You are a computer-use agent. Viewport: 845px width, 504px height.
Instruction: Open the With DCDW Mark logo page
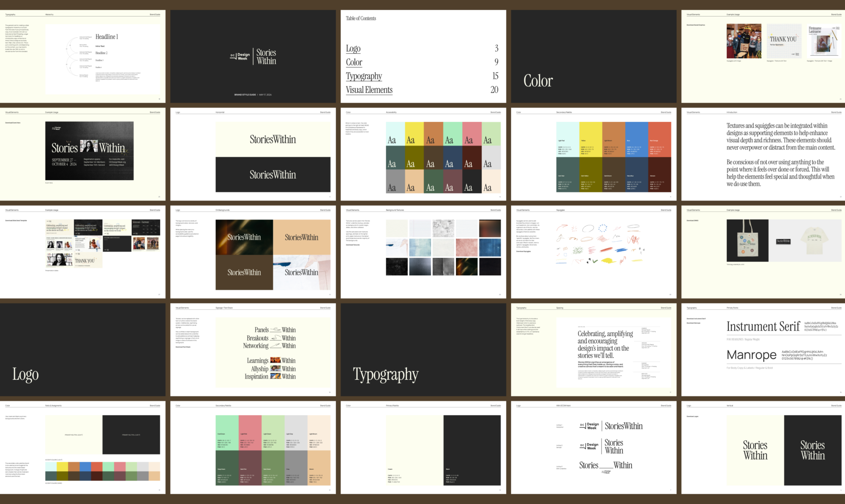[594, 447]
